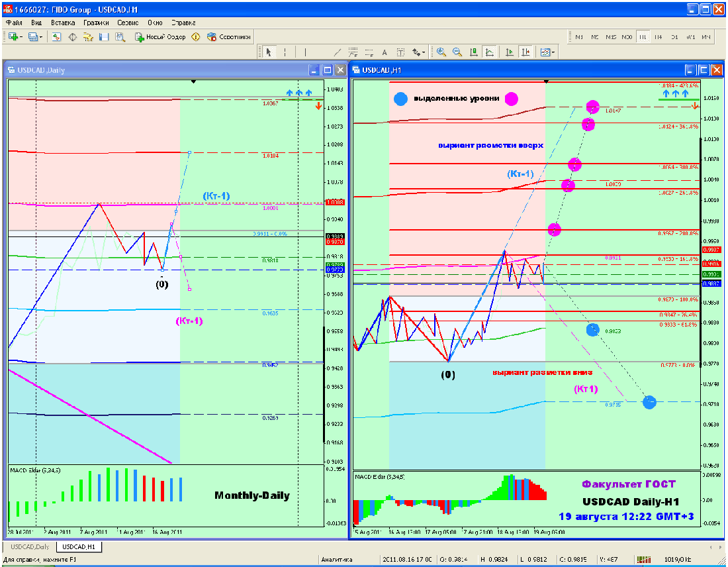This screenshot has width=728, height=567.
Task: Maximize the USDCAD,Daily chart window
Action: tap(328, 70)
